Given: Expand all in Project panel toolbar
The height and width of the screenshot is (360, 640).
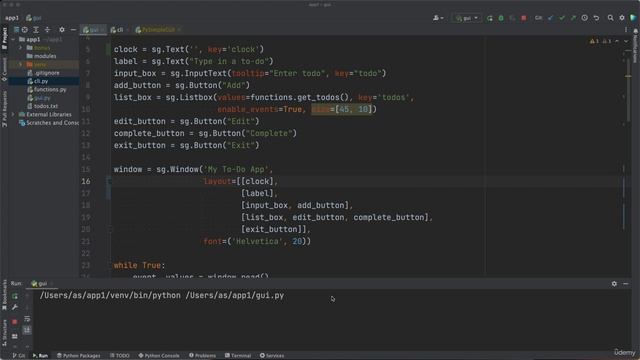Looking at the screenshot, I should pos(36,30).
